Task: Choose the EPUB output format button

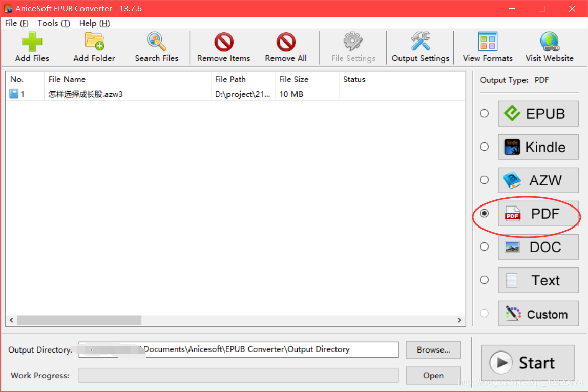Action: [x=538, y=114]
